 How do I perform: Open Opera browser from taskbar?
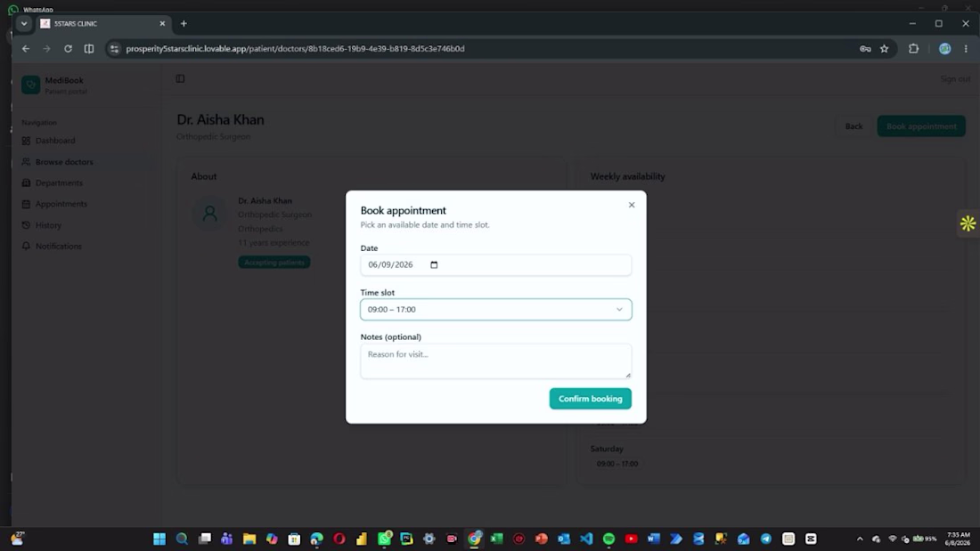tap(339, 539)
